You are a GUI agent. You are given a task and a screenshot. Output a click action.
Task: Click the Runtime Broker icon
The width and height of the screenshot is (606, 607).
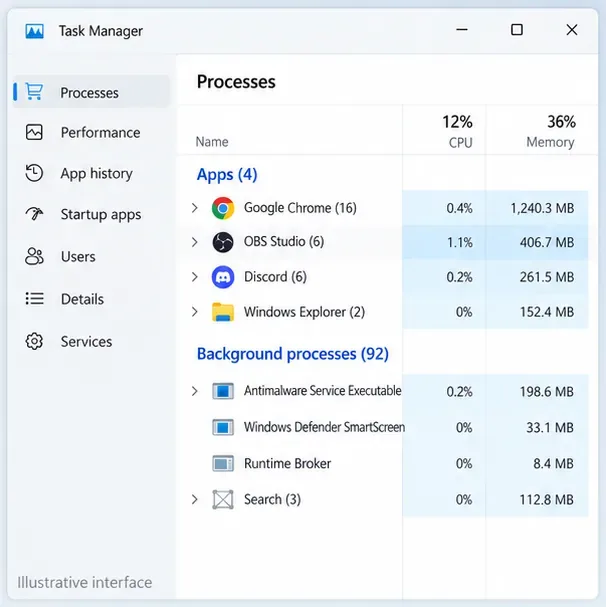[223, 463]
